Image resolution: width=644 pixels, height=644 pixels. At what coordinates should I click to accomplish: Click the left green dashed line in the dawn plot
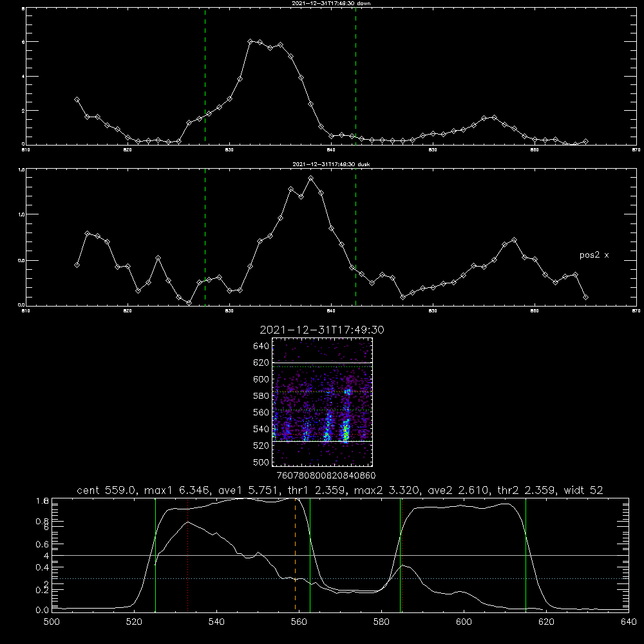tap(205, 76)
